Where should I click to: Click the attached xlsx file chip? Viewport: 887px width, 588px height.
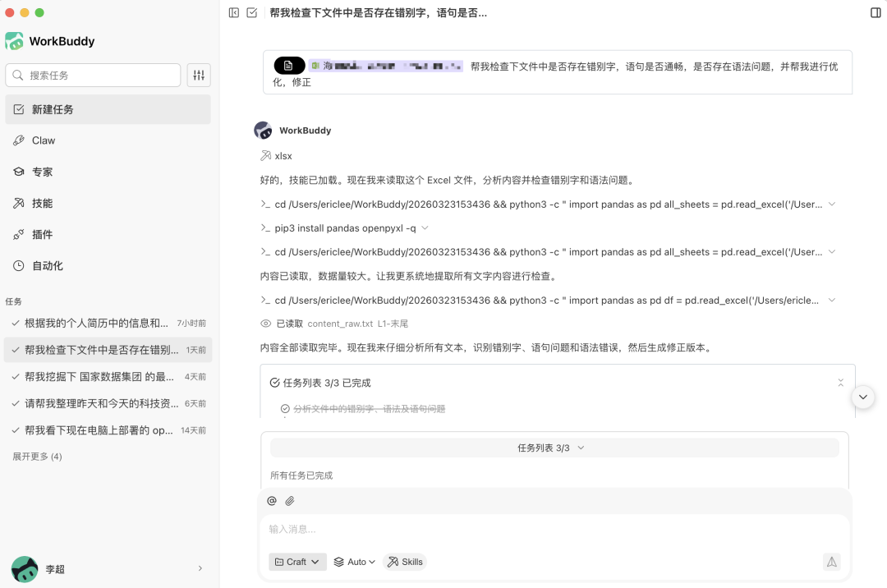[369, 66]
